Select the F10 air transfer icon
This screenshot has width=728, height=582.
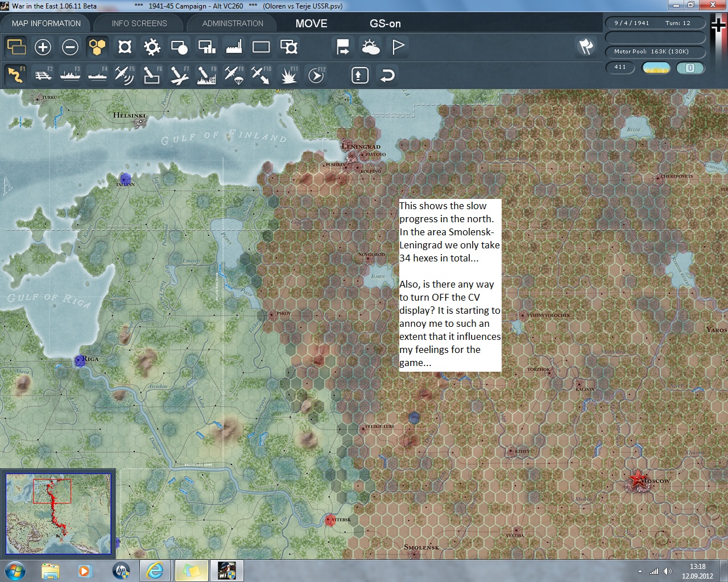click(x=261, y=75)
